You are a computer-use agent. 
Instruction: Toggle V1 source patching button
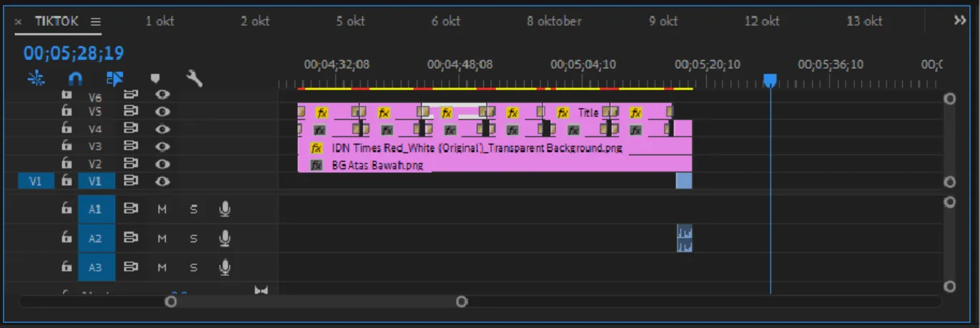35,182
